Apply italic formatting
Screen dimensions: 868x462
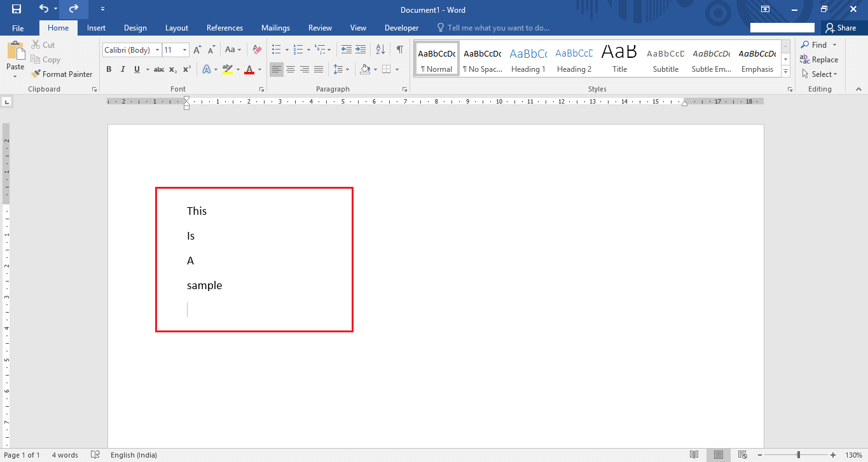[122, 69]
